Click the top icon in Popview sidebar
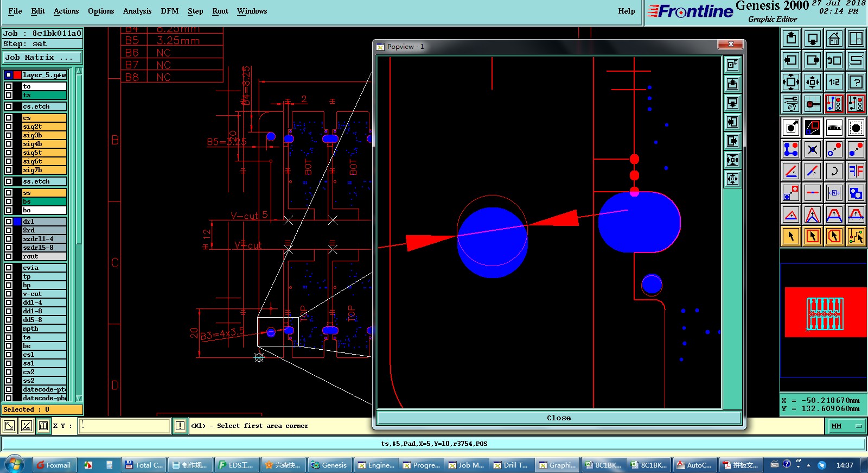This screenshot has width=868, height=473. click(732, 65)
